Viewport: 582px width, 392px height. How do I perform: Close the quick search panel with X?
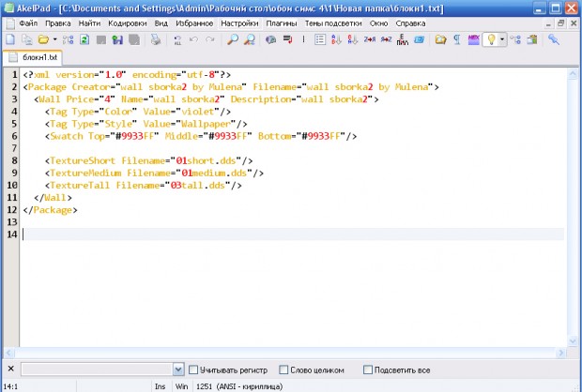pos(9,369)
